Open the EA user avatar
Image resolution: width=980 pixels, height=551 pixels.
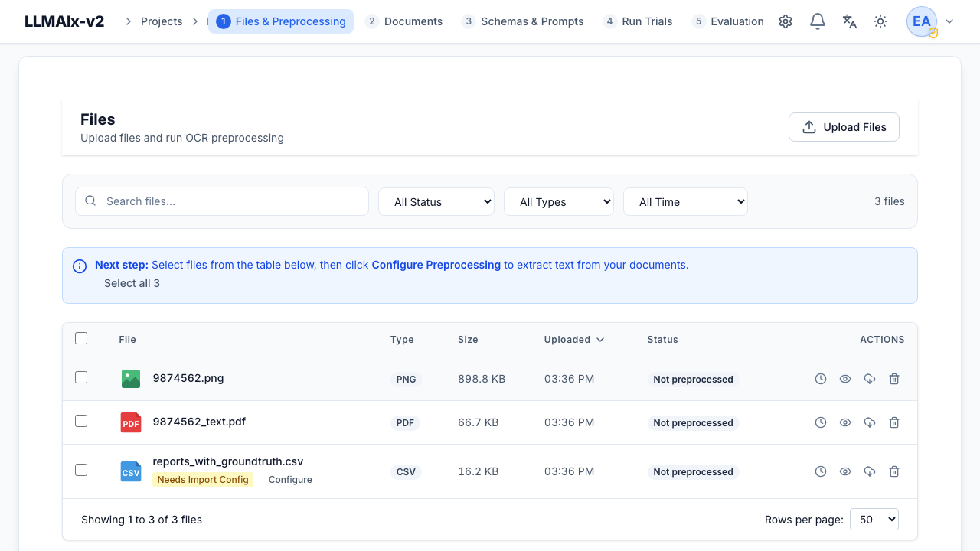[922, 21]
